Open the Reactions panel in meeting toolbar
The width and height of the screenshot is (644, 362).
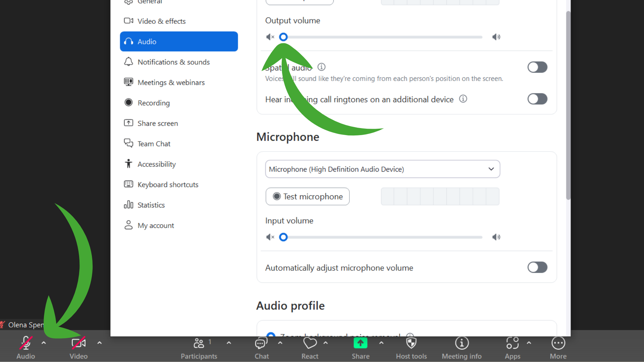click(x=310, y=347)
